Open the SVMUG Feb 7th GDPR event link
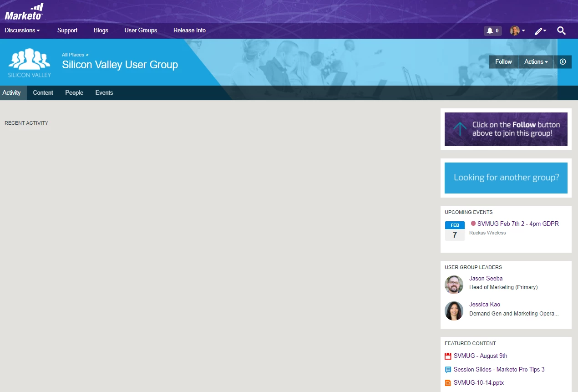This screenshot has height=392, width=578. click(518, 224)
